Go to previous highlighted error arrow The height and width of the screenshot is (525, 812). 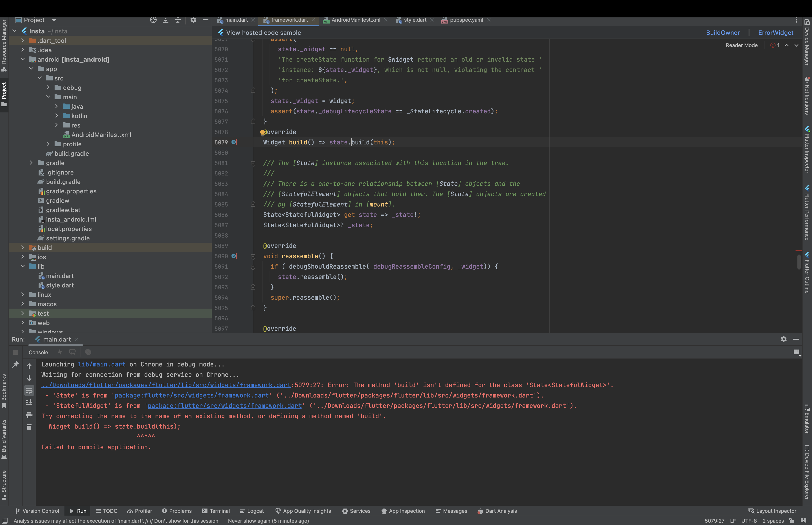786,45
